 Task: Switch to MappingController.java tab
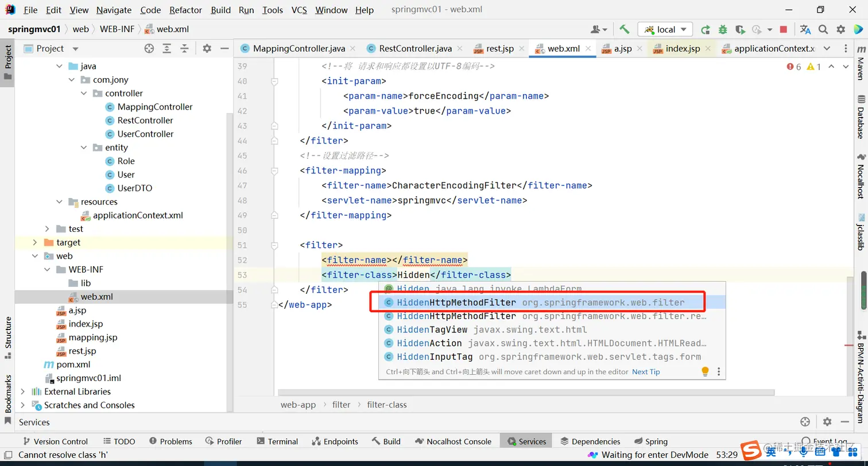coord(299,49)
